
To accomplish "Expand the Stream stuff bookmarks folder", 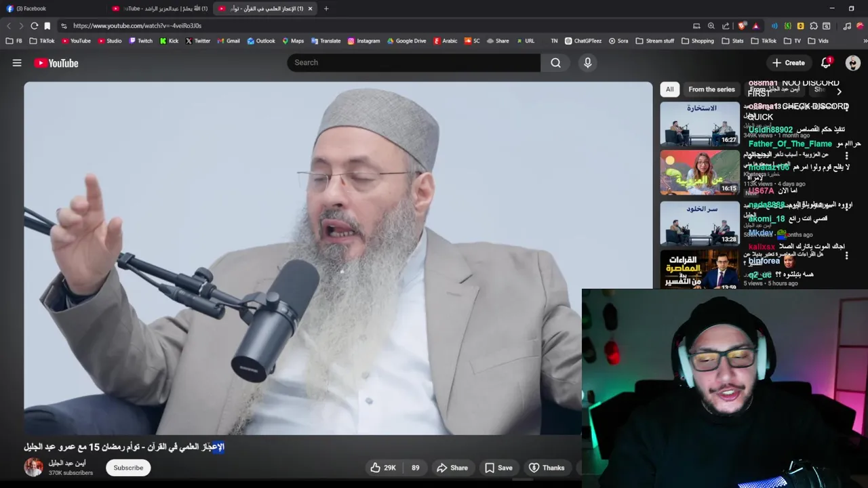I will tap(654, 41).
